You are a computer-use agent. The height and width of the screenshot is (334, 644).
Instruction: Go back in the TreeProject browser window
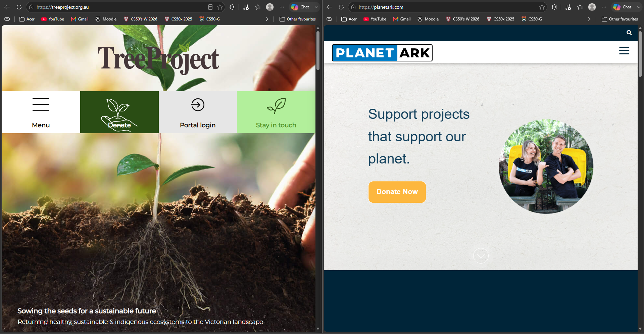(x=7, y=7)
